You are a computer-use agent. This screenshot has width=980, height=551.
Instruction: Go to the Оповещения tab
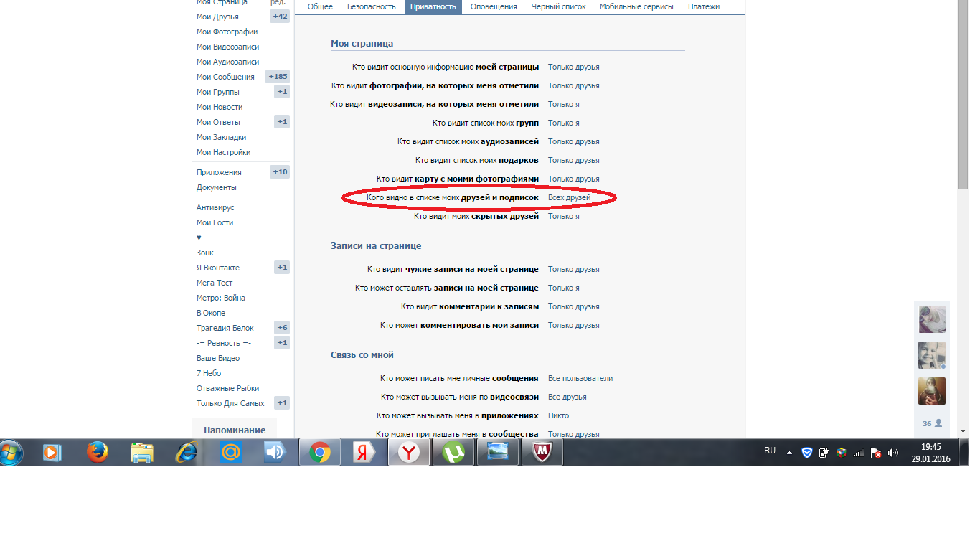pos(494,6)
